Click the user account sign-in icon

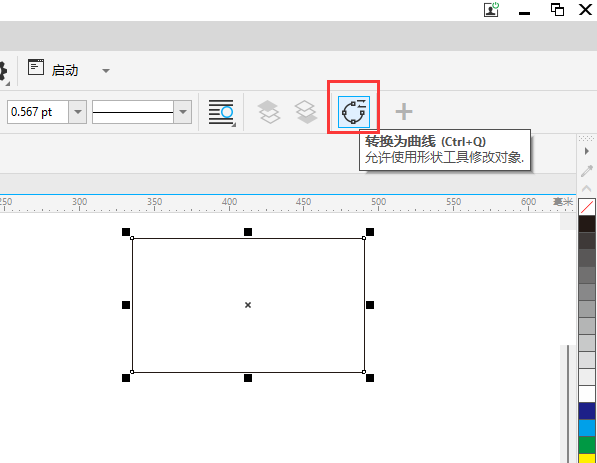pos(491,10)
